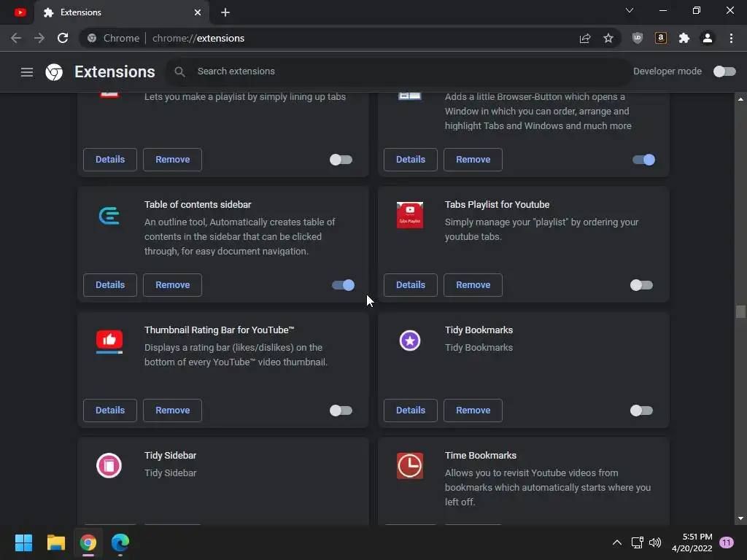Open Chrome's three-dot menu

point(731,38)
